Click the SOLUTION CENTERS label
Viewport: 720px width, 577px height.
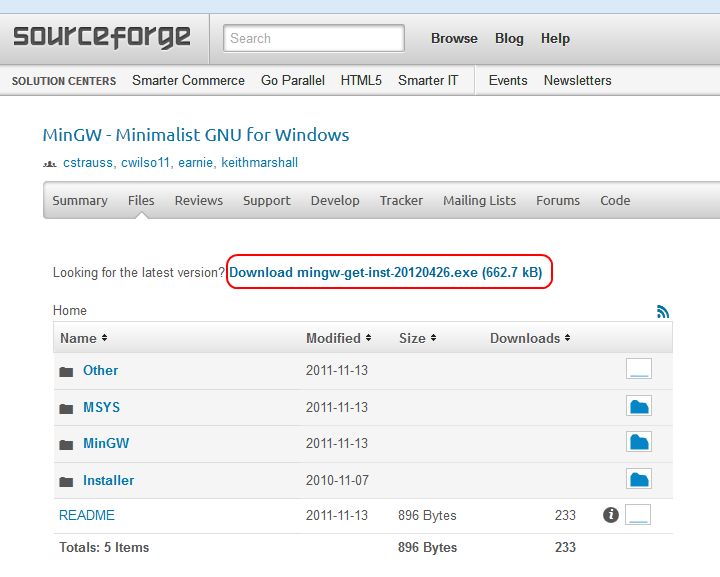[64, 81]
